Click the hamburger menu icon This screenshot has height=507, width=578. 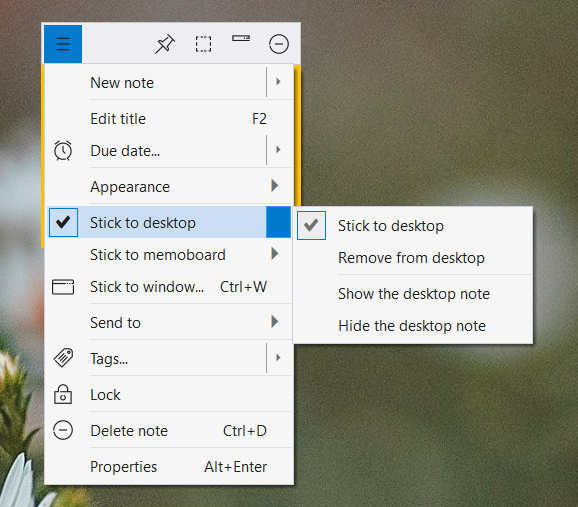63,44
